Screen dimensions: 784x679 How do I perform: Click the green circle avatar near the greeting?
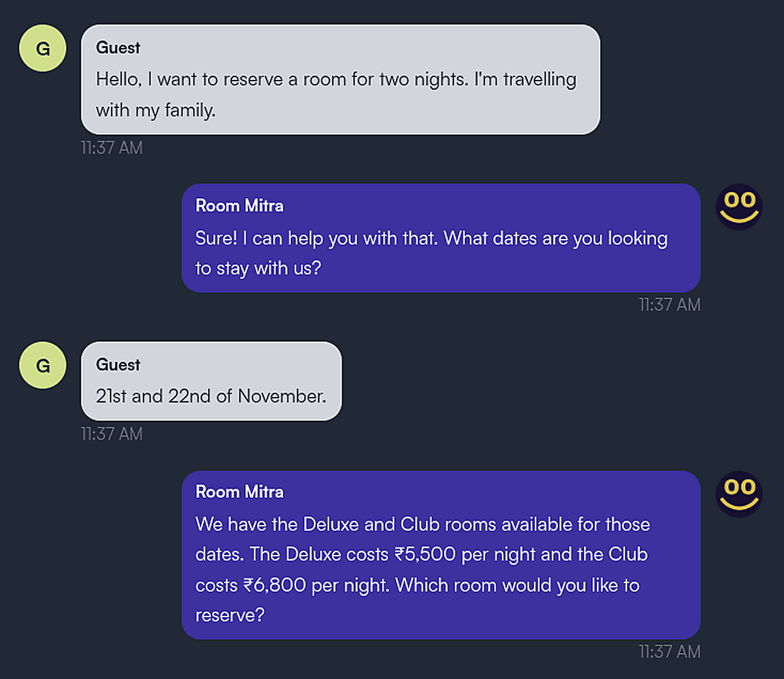[x=42, y=48]
